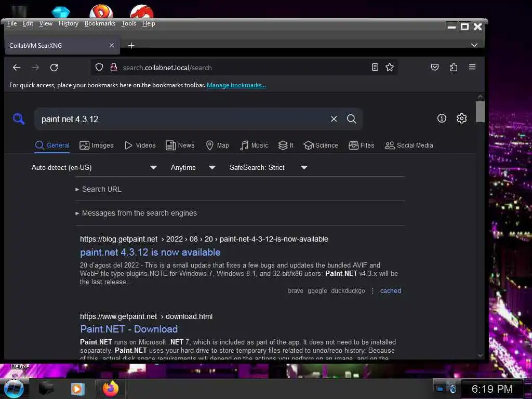The width and height of the screenshot is (532, 399).
Task: Open the Auto-detect (en-US) language dropdown
Action: 94,167
